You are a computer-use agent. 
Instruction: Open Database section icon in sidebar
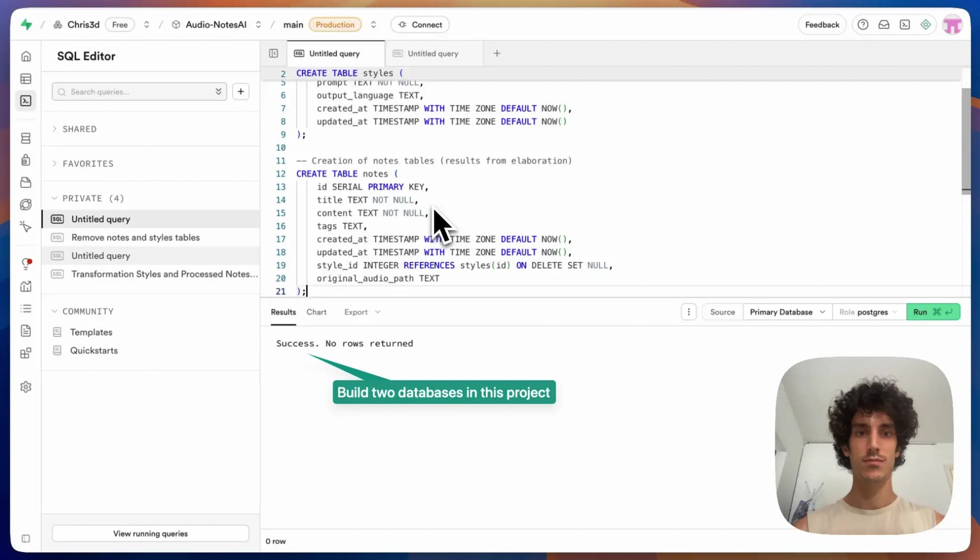26,138
